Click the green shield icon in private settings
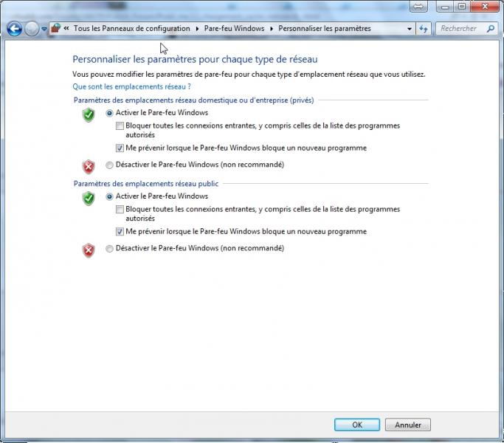Viewport: 504px width, 443px height. (x=89, y=115)
